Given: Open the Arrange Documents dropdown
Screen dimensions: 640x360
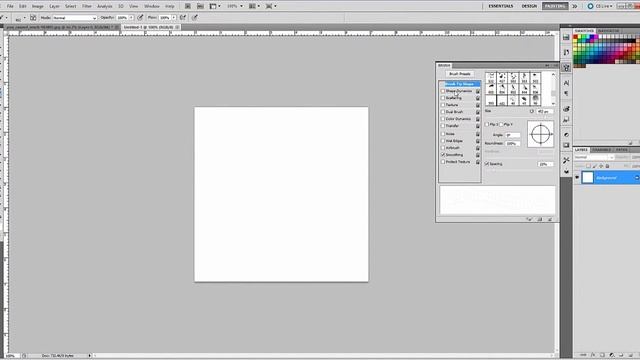Looking at the screenshot, I should coord(254,6).
